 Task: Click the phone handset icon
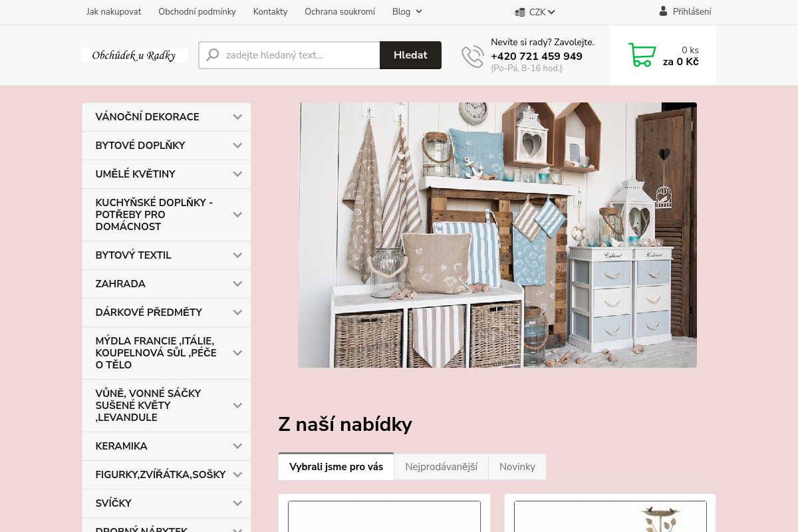click(x=473, y=57)
